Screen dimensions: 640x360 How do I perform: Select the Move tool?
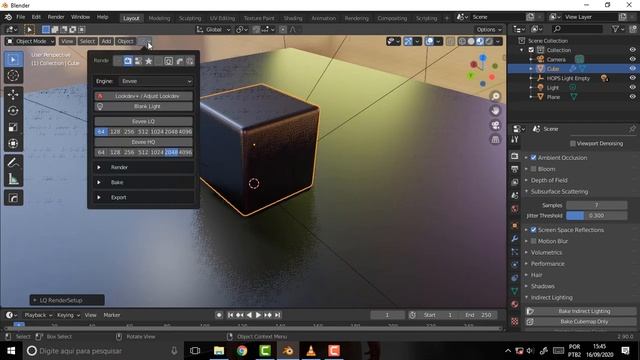pyautogui.click(x=13, y=95)
